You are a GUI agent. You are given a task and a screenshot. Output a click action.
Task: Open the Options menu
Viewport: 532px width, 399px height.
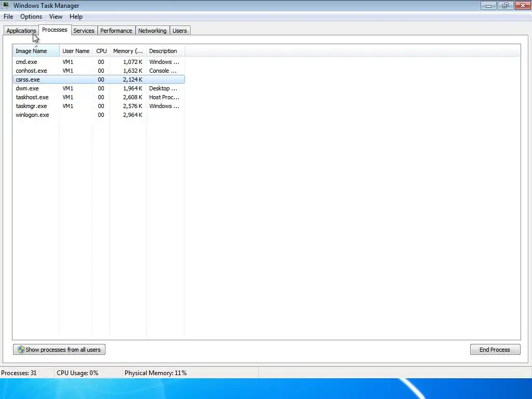point(31,17)
